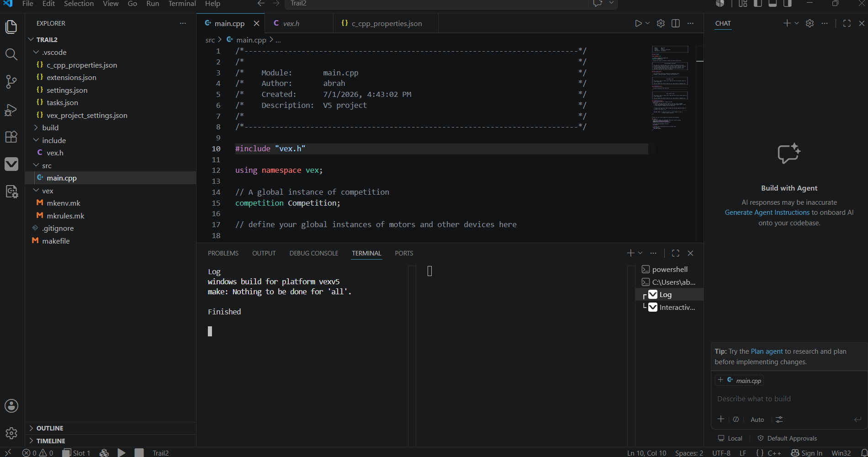Switch to the PROBLEMS panel tab

[223, 253]
